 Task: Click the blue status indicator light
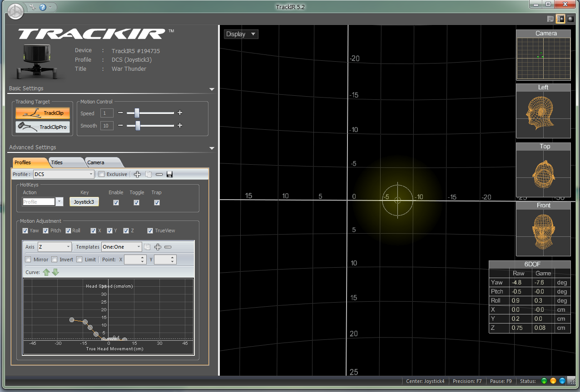562,381
